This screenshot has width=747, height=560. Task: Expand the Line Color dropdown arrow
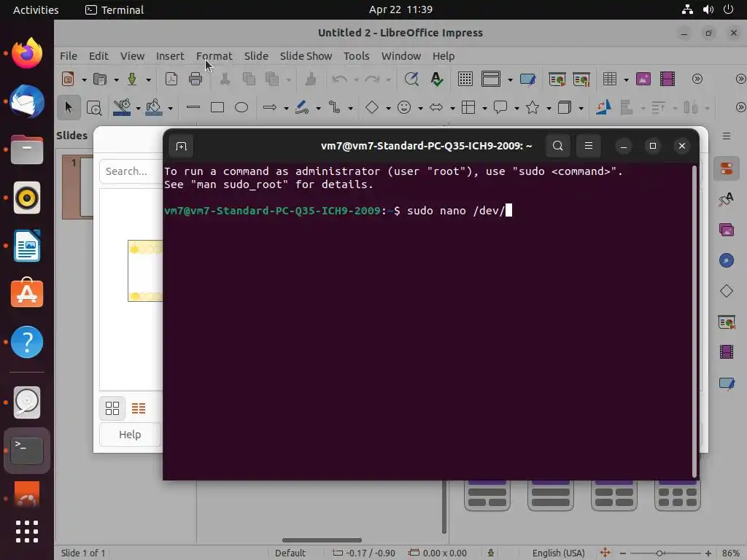(x=138, y=109)
